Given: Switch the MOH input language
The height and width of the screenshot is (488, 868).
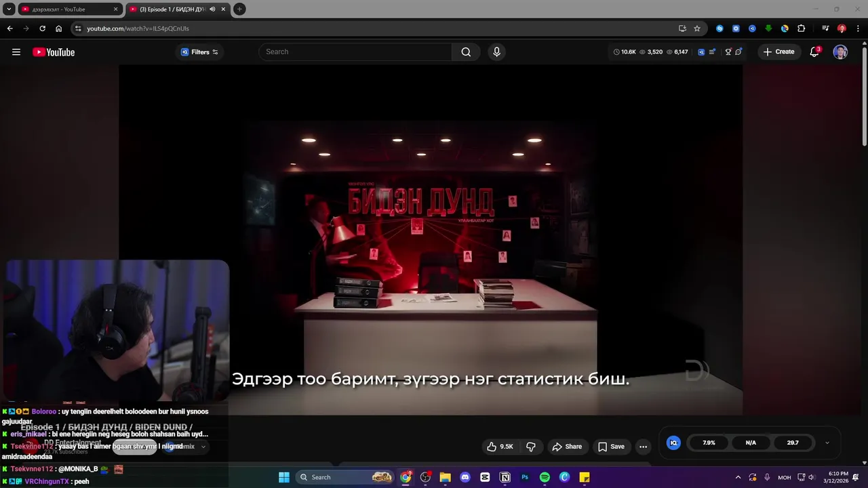Looking at the screenshot, I should [785, 477].
